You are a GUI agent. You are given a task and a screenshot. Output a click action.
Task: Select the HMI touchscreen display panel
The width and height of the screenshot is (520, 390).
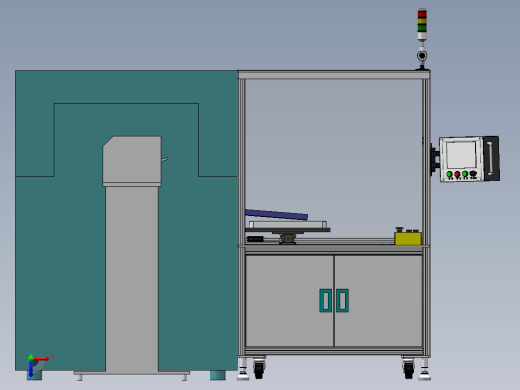pyautogui.click(x=461, y=155)
